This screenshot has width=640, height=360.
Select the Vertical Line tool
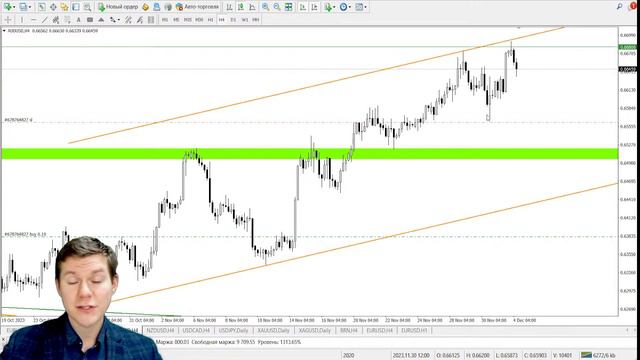pos(22,20)
